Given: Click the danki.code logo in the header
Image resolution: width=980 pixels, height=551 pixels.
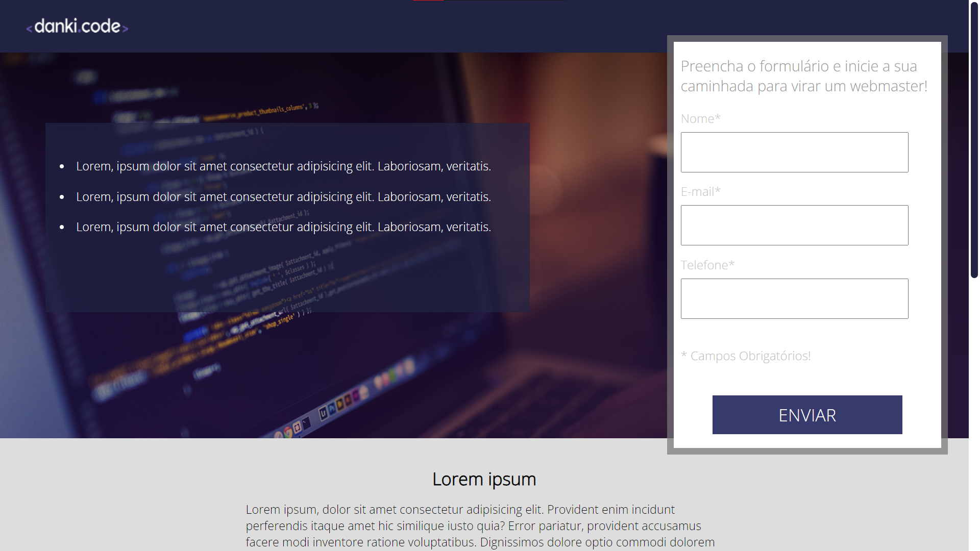Looking at the screenshot, I should (77, 26).
